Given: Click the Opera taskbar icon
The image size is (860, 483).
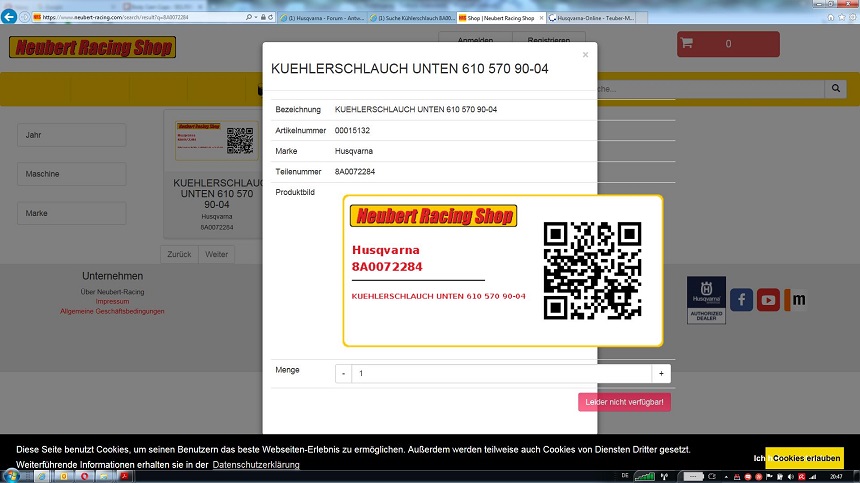Looking at the screenshot, I should pos(84,476).
